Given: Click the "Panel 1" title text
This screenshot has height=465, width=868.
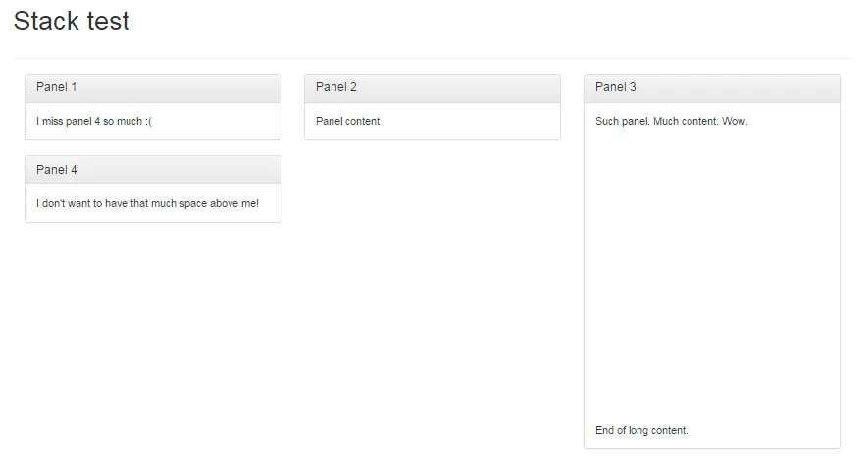Looking at the screenshot, I should coord(56,87).
